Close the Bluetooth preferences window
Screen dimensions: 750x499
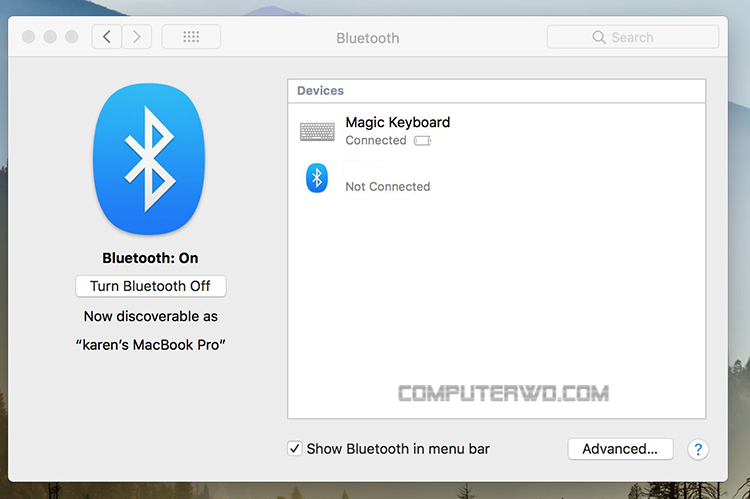(x=29, y=37)
